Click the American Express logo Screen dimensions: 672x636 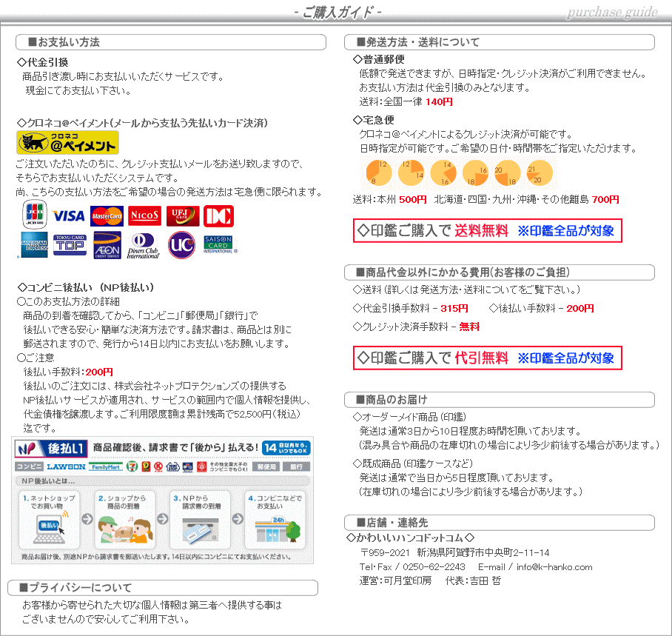[x=32, y=245]
